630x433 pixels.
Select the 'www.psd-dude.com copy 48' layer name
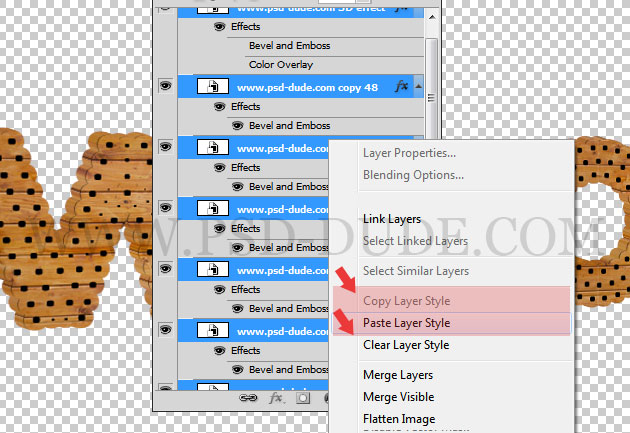(x=307, y=87)
